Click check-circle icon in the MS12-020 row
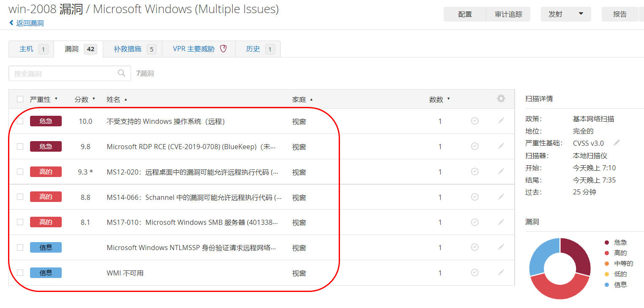 pyautogui.click(x=475, y=172)
